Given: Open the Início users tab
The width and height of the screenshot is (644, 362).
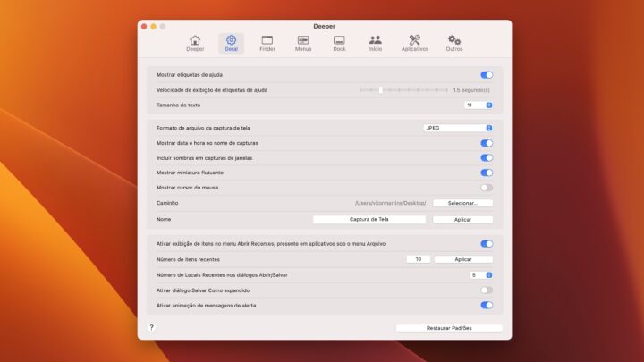Looking at the screenshot, I should pyautogui.click(x=376, y=43).
